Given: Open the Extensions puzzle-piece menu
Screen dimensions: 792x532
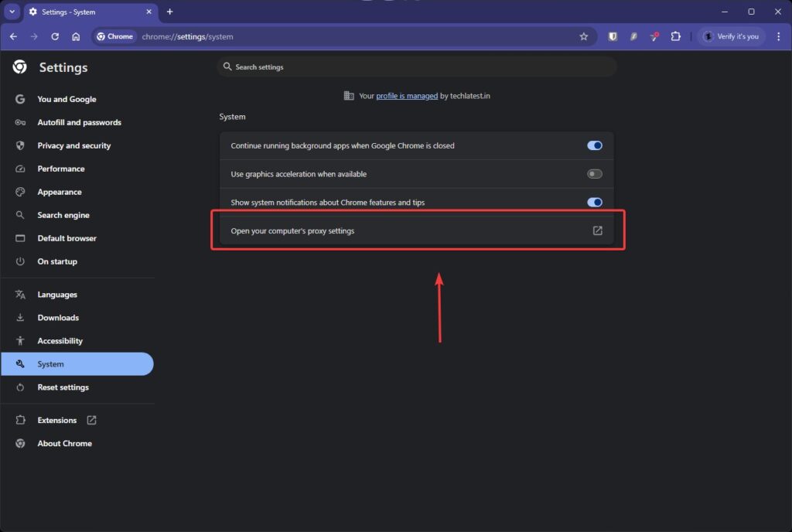Looking at the screenshot, I should (675, 36).
